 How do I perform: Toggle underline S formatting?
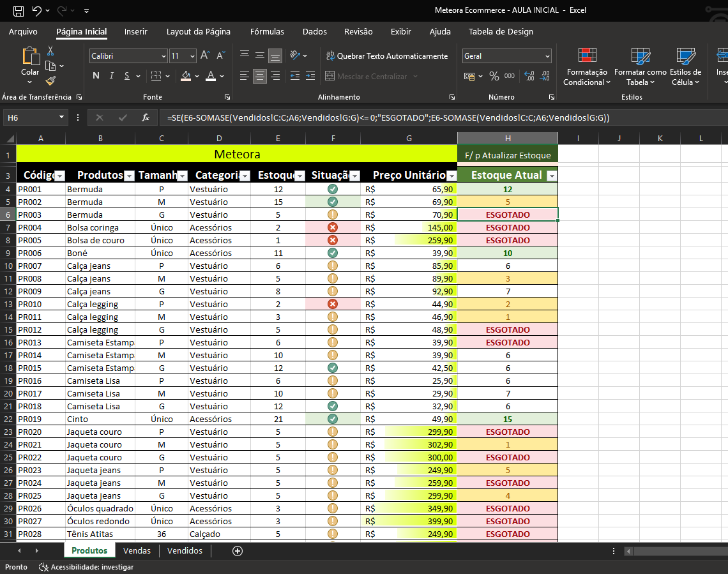[x=126, y=75]
